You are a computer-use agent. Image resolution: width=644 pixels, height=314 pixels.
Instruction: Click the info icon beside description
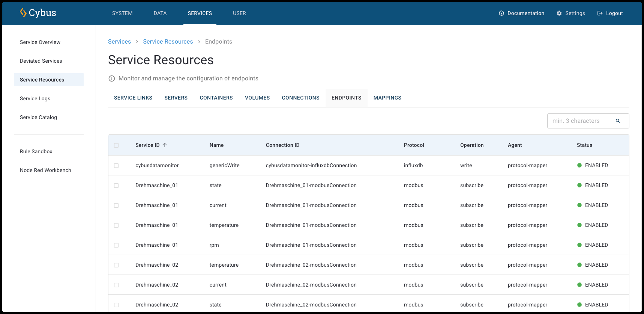tap(112, 78)
